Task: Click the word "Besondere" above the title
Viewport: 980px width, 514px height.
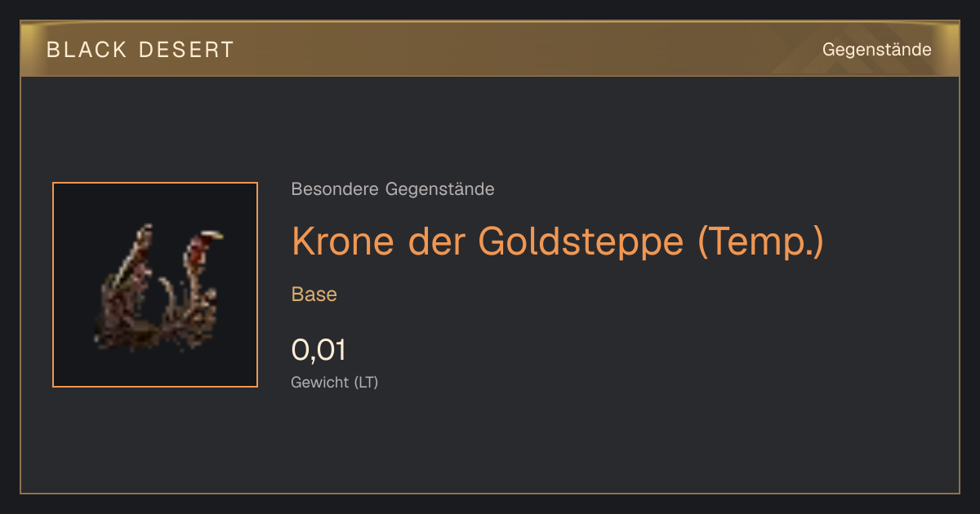Action: pos(336,189)
